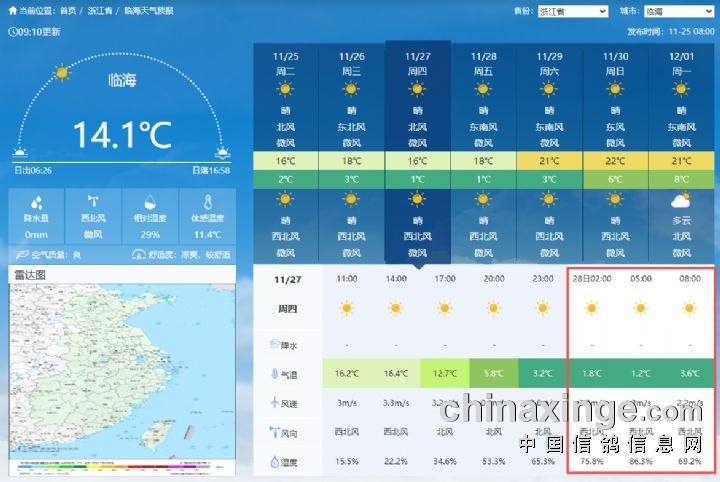Image resolution: width=720 pixels, height=482 pixels.
Task: Click the home icon in the breadcrumb
Action: (10, 10)
